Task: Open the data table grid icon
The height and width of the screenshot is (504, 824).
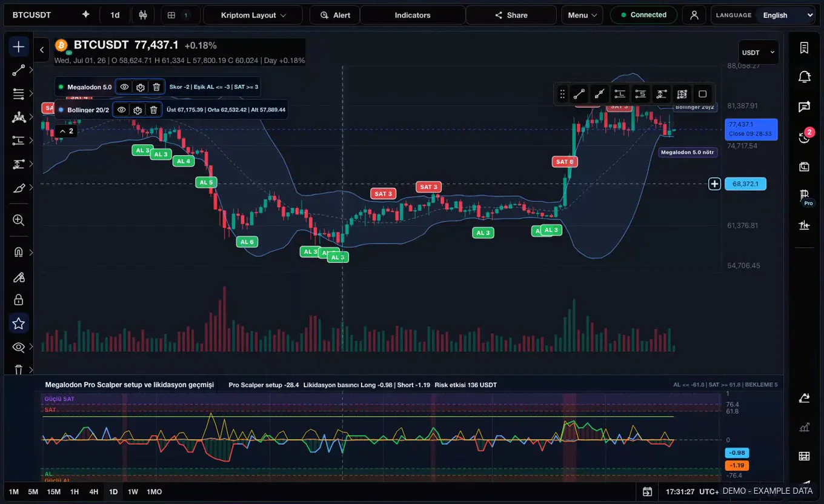Action: (x=804, y=456)
